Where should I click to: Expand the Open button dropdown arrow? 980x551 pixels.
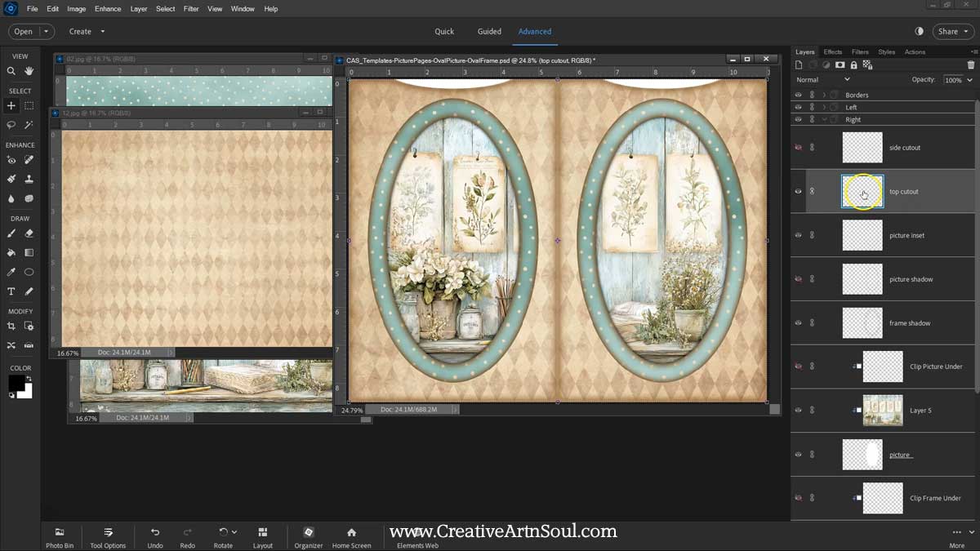(x=45, y=32)
